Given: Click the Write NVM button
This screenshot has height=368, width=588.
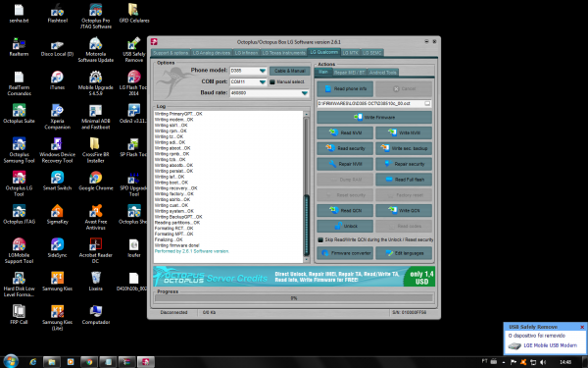Looking at the screenshot, I should point(404,132).
